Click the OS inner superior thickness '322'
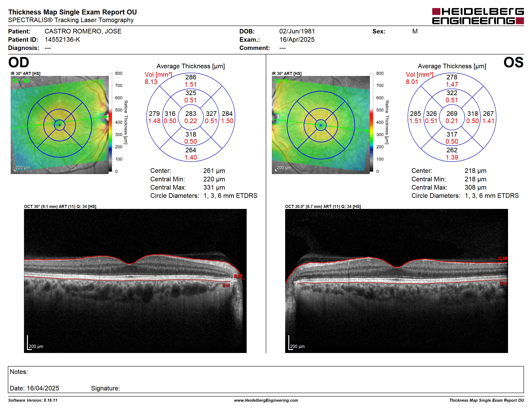Viewport: 532px width, 411px height. click(x=452, y=93)
